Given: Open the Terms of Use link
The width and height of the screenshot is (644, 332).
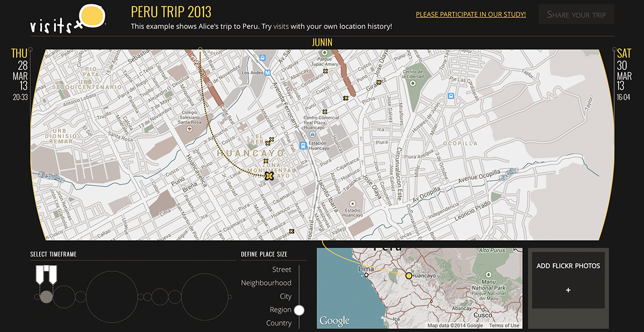Looking at the screenshot, I should click(x=504, y=325).
